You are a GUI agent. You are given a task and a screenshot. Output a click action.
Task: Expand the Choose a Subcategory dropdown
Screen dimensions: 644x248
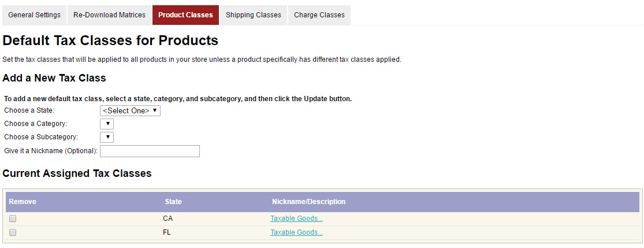click(107, 137)
